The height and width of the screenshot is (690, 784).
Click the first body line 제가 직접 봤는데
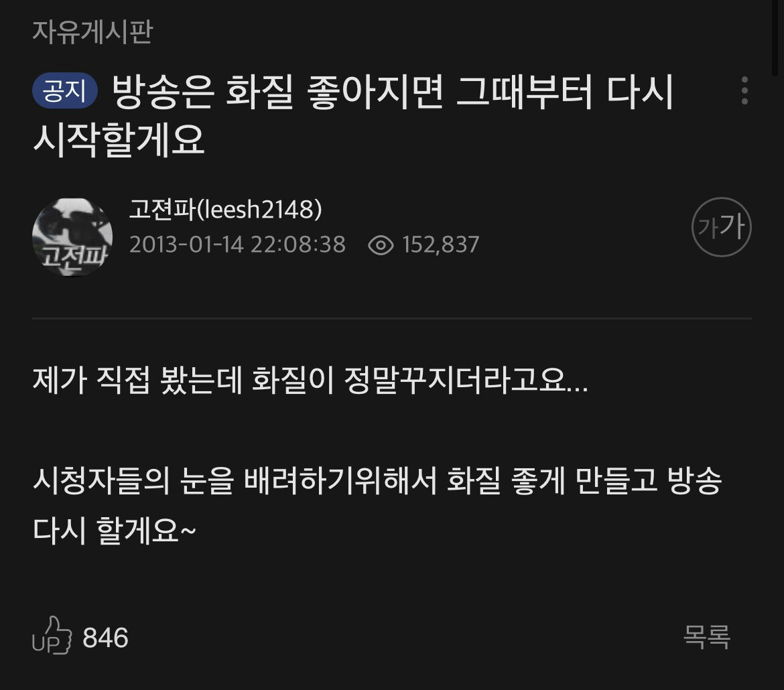(x=310, y=381)
